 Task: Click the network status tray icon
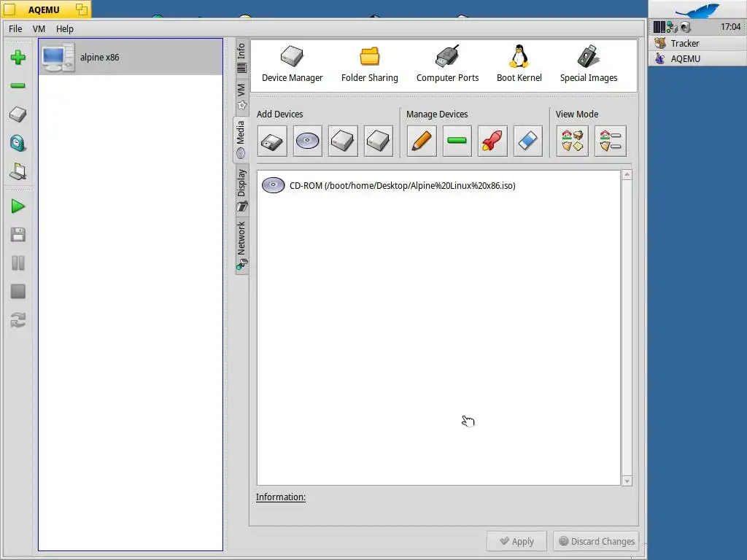click(672, 27)
